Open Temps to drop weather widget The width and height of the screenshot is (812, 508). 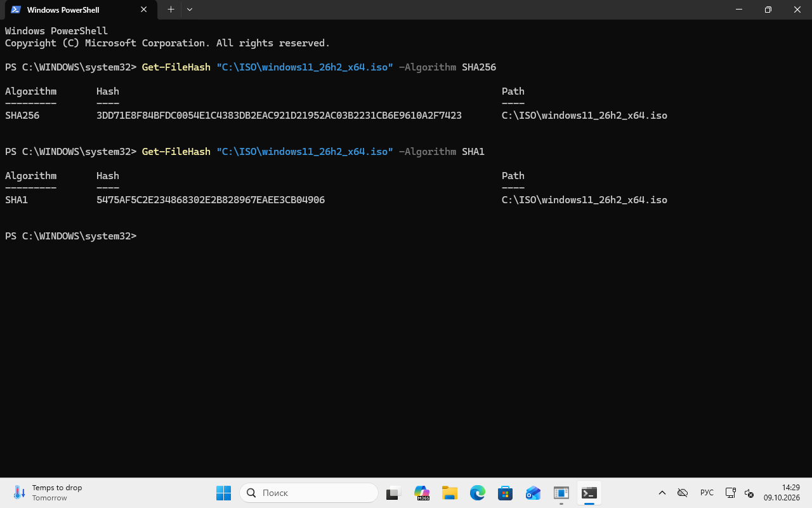tap(48, 493)
